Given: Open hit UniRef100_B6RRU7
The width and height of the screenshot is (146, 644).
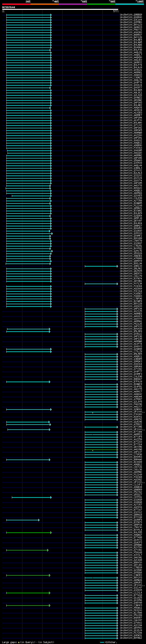Looking at the screenshot, I should (131, 35).
